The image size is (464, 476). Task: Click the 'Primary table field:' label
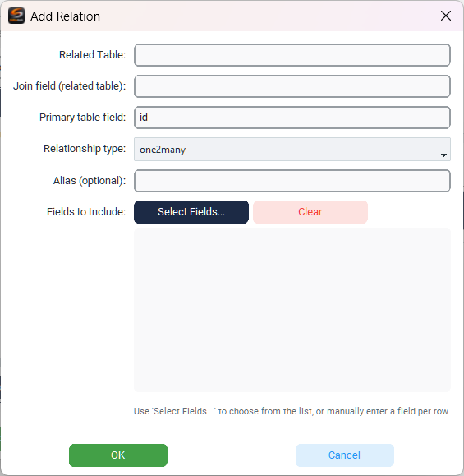(82, 118)
